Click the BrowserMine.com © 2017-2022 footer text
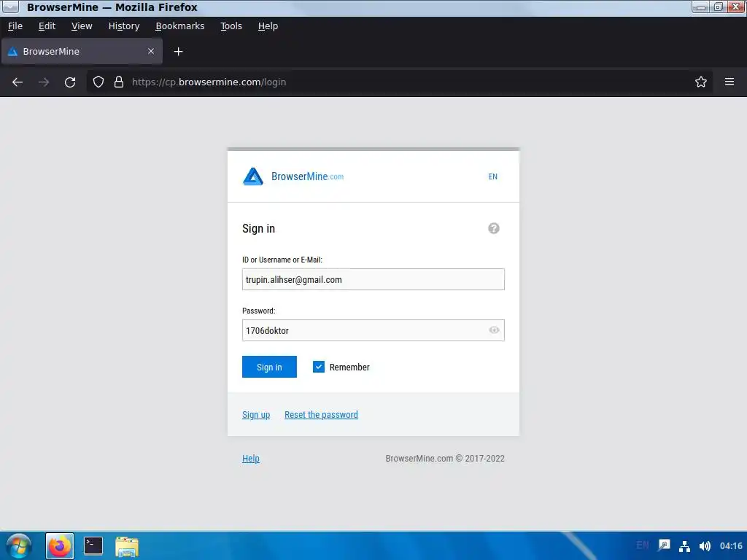Viewport: 747px width, 560px height. (x=445, y=459)
